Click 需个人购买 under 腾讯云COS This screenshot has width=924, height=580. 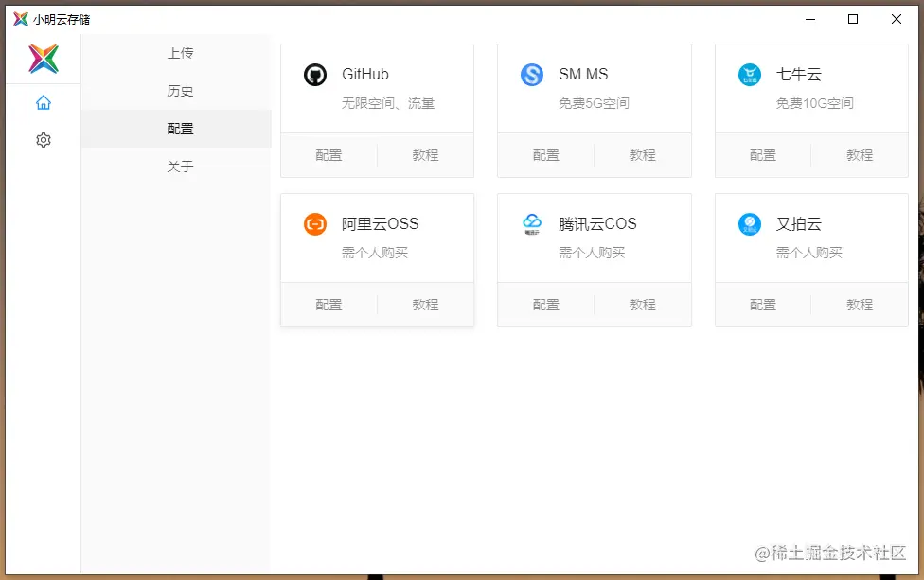click(x=592, y=253)
